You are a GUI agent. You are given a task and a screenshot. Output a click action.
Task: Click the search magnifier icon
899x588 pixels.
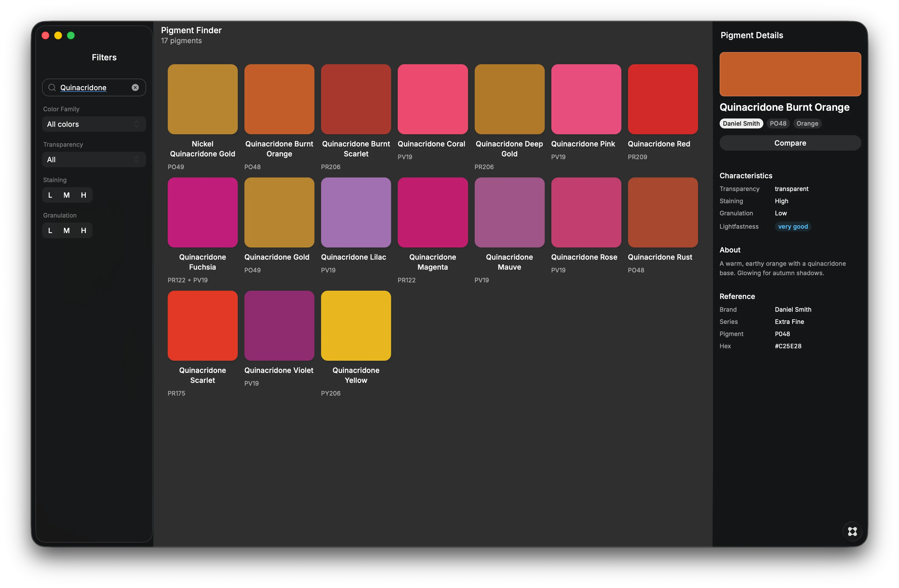coord(52,88)
